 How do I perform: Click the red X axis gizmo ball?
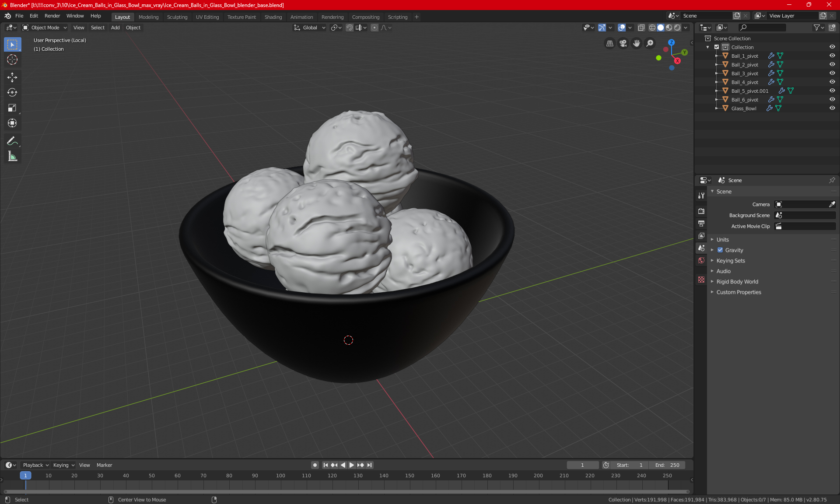[x=677, y=61]
